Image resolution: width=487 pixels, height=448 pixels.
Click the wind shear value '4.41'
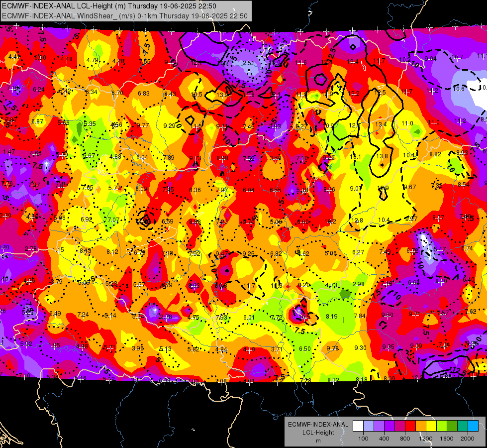coord(14,56)
